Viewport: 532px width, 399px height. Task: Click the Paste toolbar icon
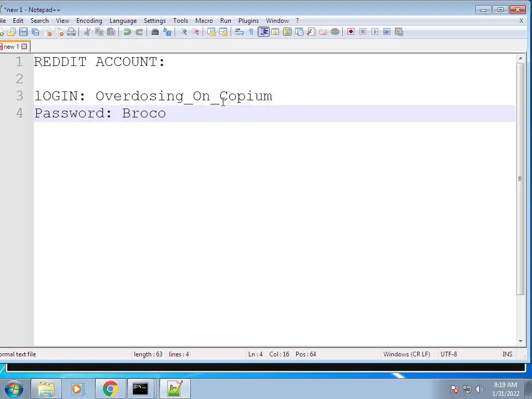click(x=111, y=32)
